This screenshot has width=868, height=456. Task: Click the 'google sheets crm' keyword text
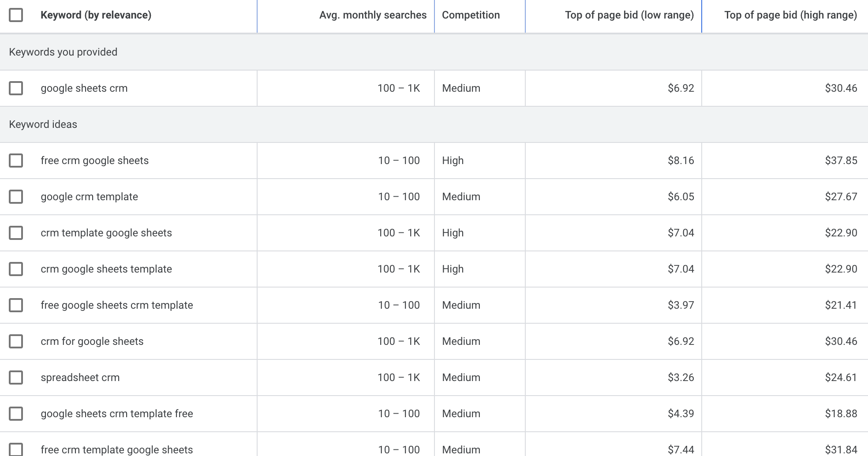coord(84,88)
